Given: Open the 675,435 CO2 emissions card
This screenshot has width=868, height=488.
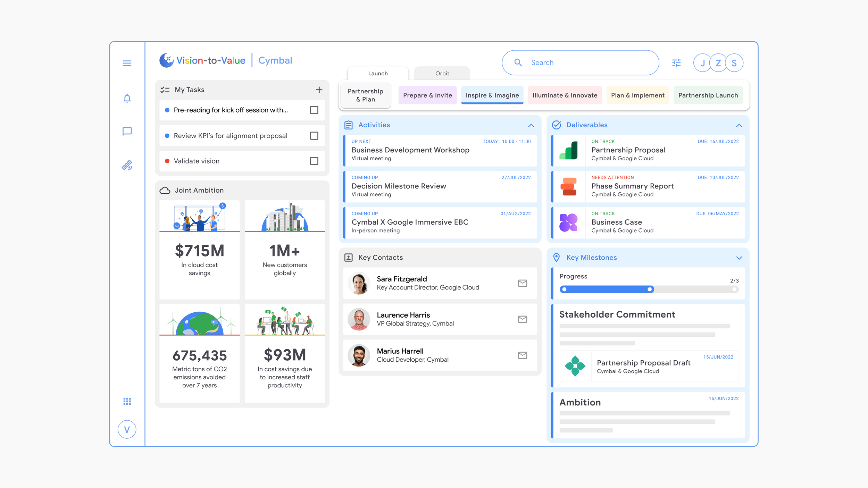Looking at the screenshot, I should click(x=199, y=353).
